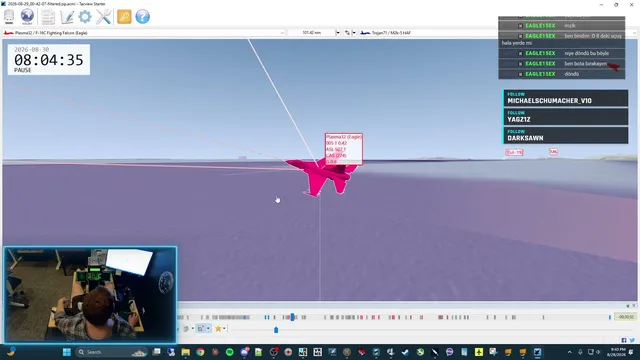Screen dimensions: 640x360
Task: Click the 08:04:35 clock display
Action: (x=49, y=60)
